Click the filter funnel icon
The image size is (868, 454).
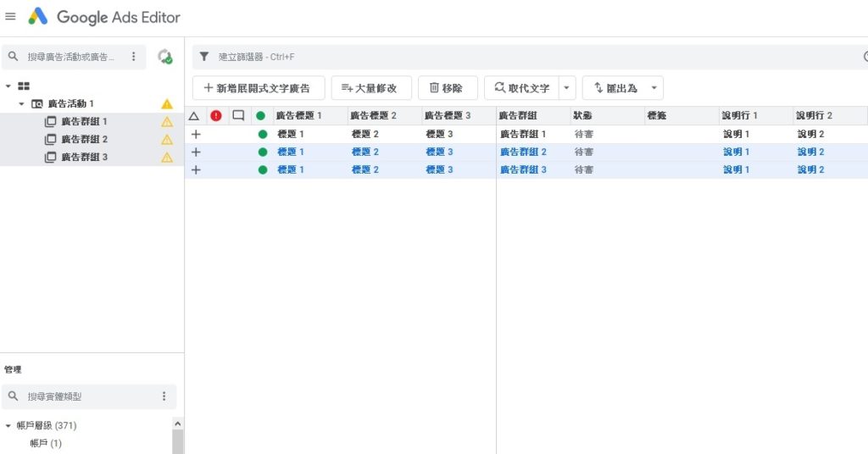(x=203, y=57)
